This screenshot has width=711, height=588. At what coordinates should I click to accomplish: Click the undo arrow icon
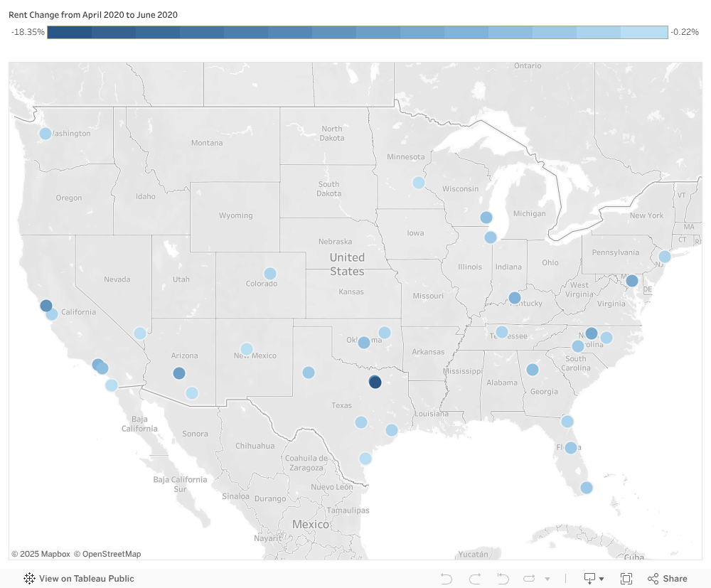(x=447, y=579)
